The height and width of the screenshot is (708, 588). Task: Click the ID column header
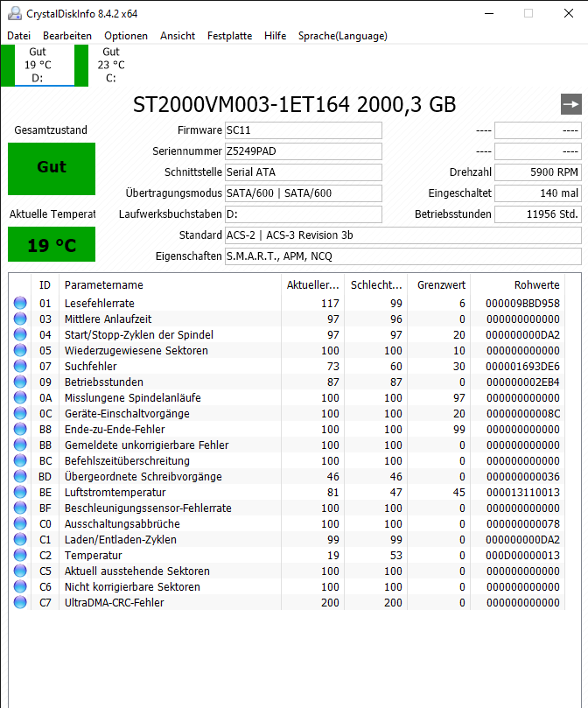click(x=45, y=285)
